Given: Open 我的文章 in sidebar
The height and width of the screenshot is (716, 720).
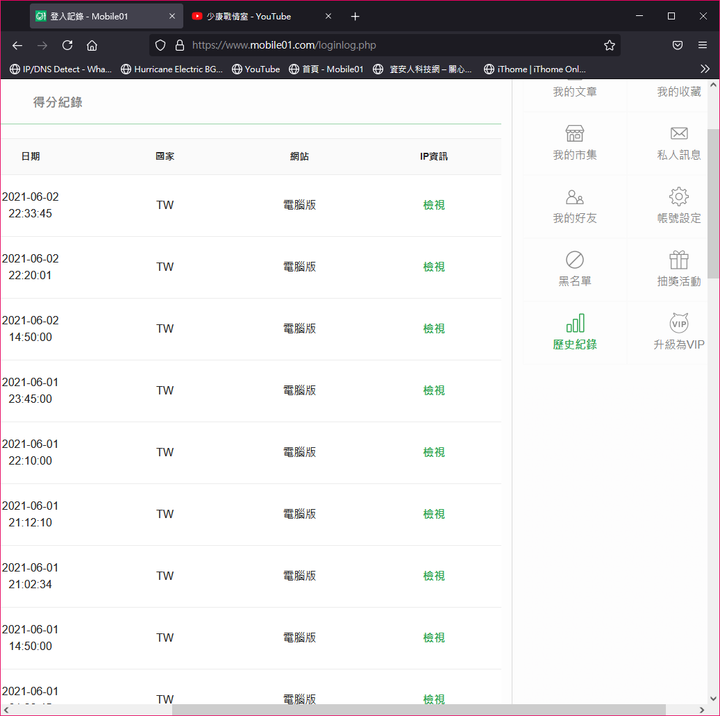Looking at the screenshot, I should click(574, 92).
